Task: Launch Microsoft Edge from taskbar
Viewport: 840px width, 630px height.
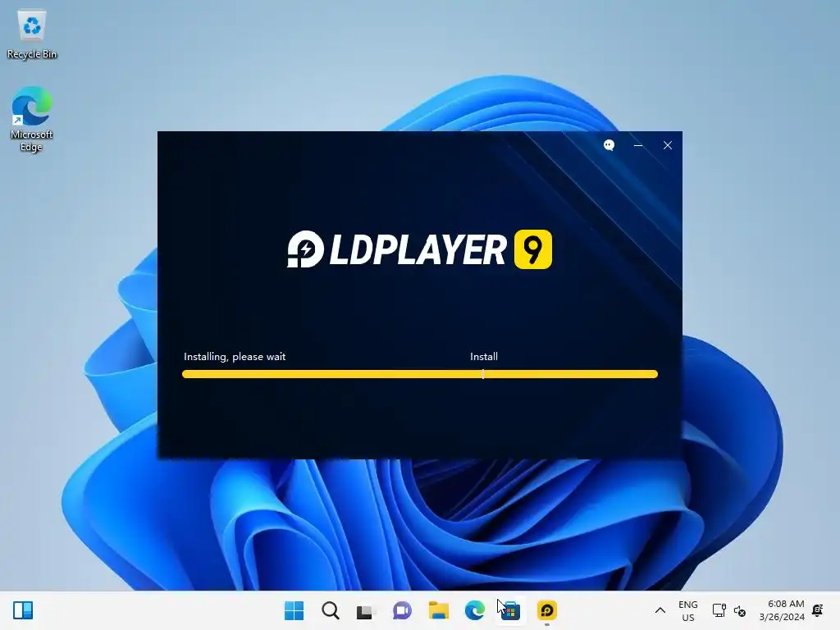Action: pyautogui.click(x=475, y=610)
